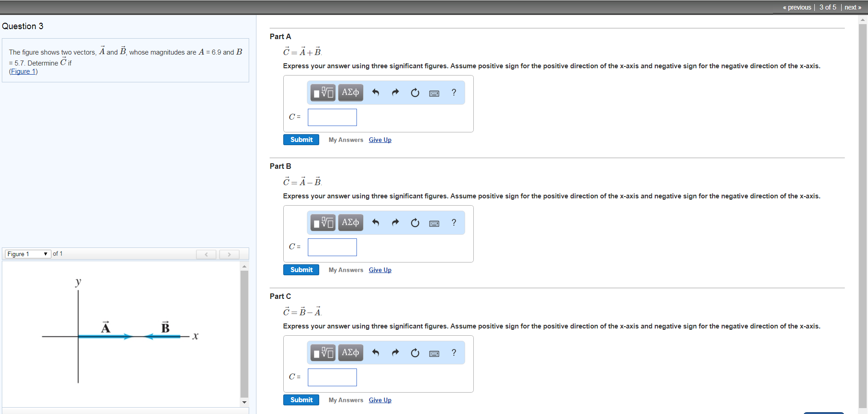Open the Greek symbols palette in Part C
Screen dimensions: 868x414
(x=350, y=353)
